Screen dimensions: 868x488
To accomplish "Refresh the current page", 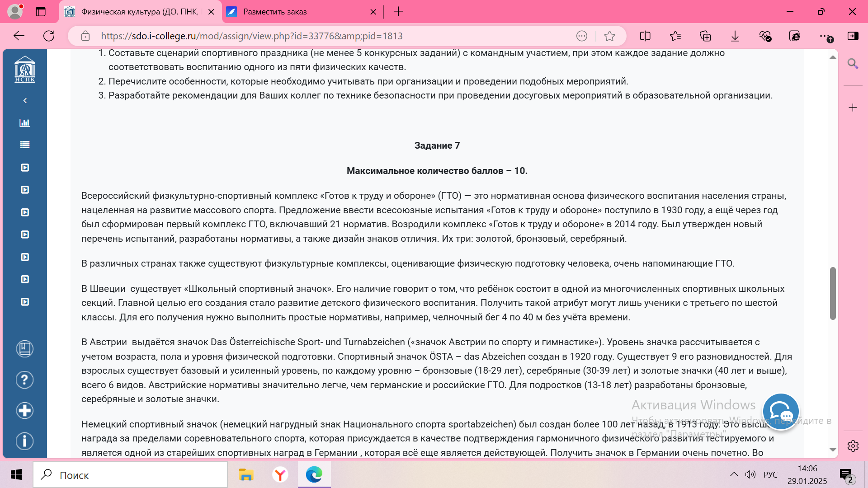I will coord(49,36).
